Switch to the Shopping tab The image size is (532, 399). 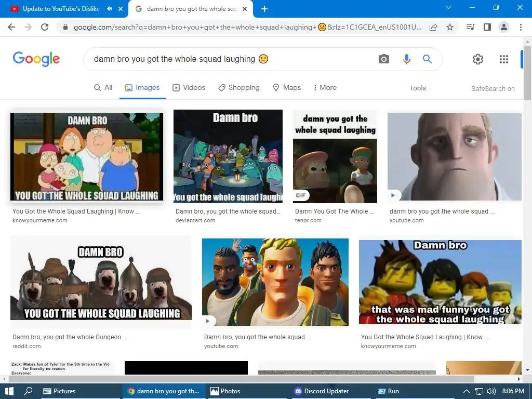coord(239,87)
